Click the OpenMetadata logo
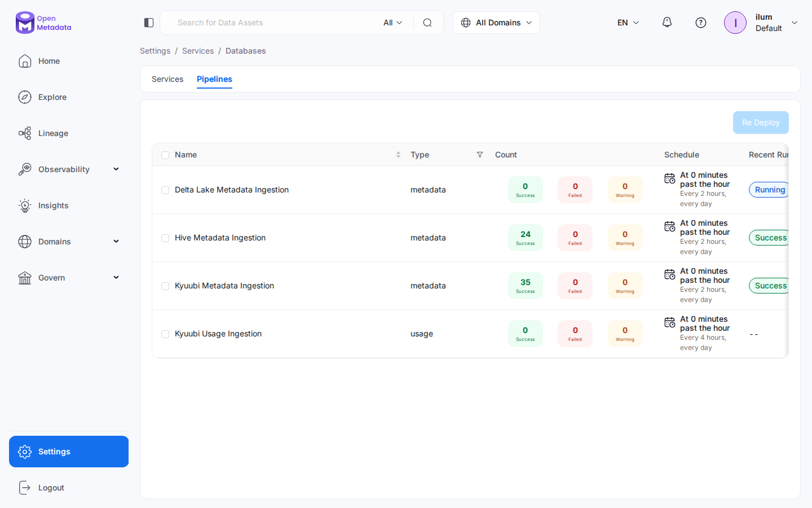This screenshot has height=508, width=812. pos(43,23)
